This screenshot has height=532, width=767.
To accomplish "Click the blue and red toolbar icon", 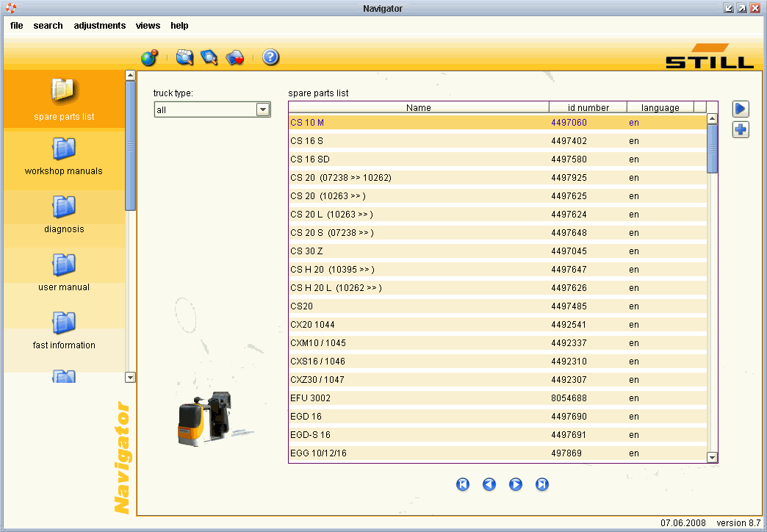I will [235, 58].
